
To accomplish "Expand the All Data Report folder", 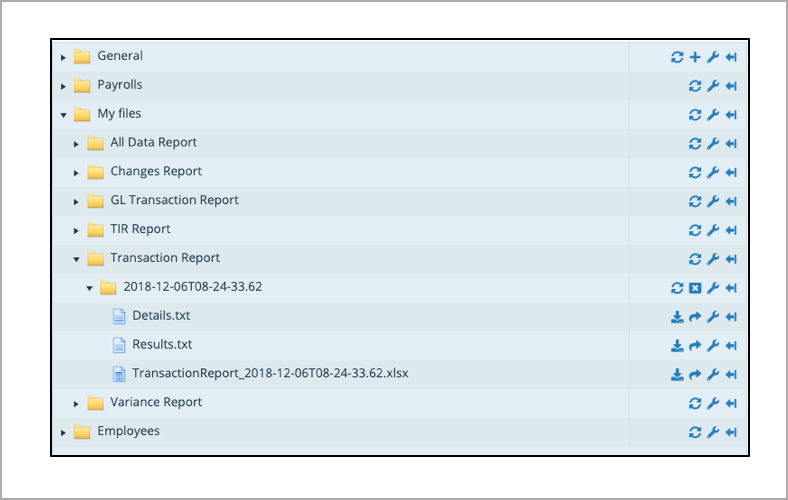I will pyautogui.click(x=76, y=144).
